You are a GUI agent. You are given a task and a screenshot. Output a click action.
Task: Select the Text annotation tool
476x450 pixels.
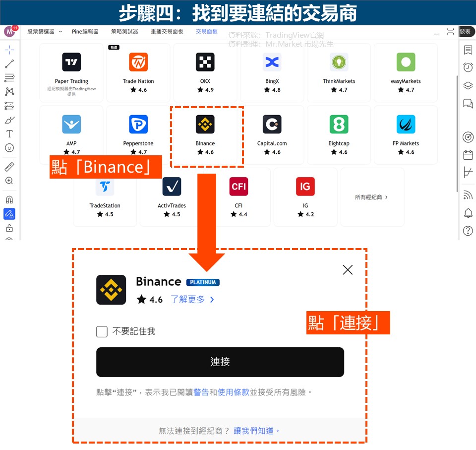pyautogui.click(x=9, y=134)
